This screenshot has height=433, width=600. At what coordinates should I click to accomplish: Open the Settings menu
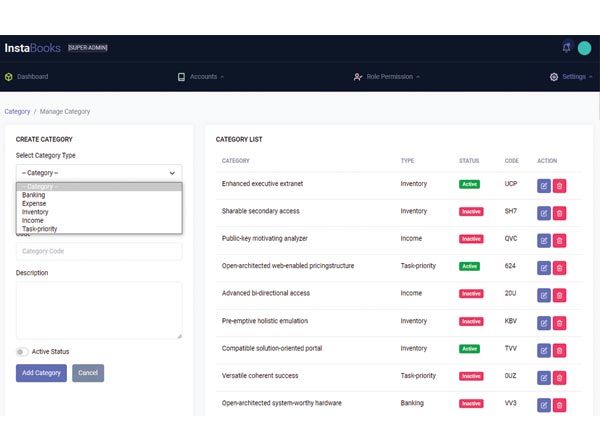click(x=572, y=77)
